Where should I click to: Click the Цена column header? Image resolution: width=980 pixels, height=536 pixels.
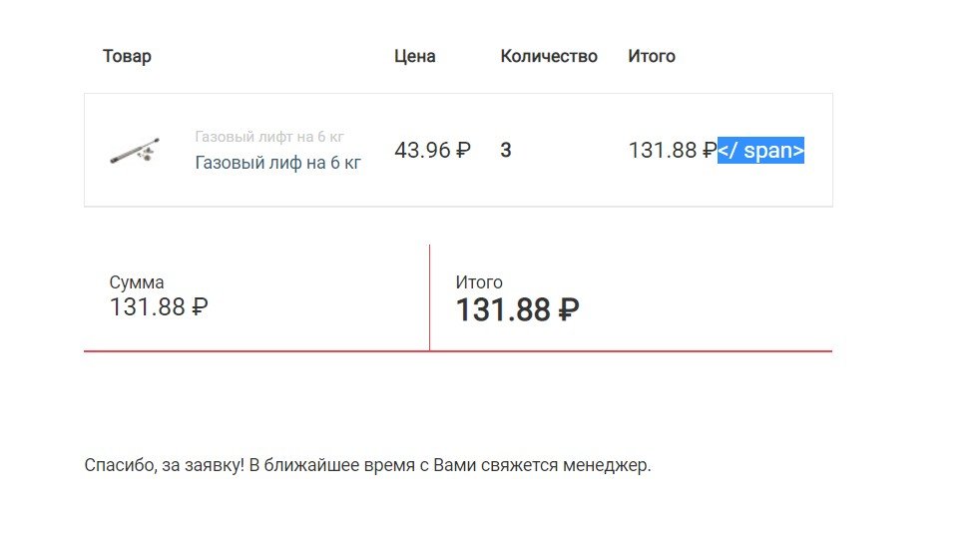click(x=415, y=56)
